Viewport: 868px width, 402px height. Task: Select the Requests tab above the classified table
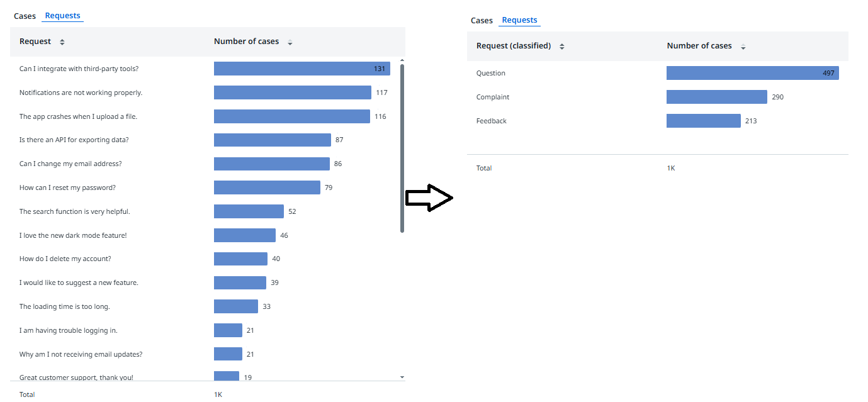[519, 20]
